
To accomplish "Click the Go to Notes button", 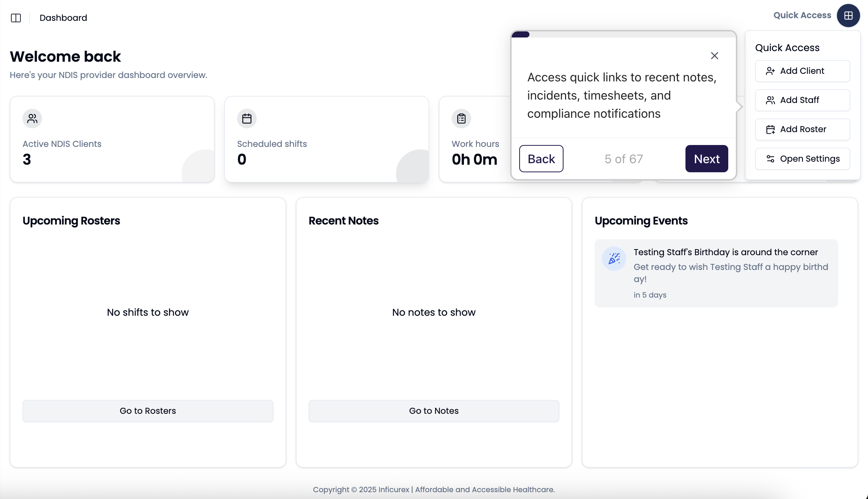I will [x=434, y=411].
